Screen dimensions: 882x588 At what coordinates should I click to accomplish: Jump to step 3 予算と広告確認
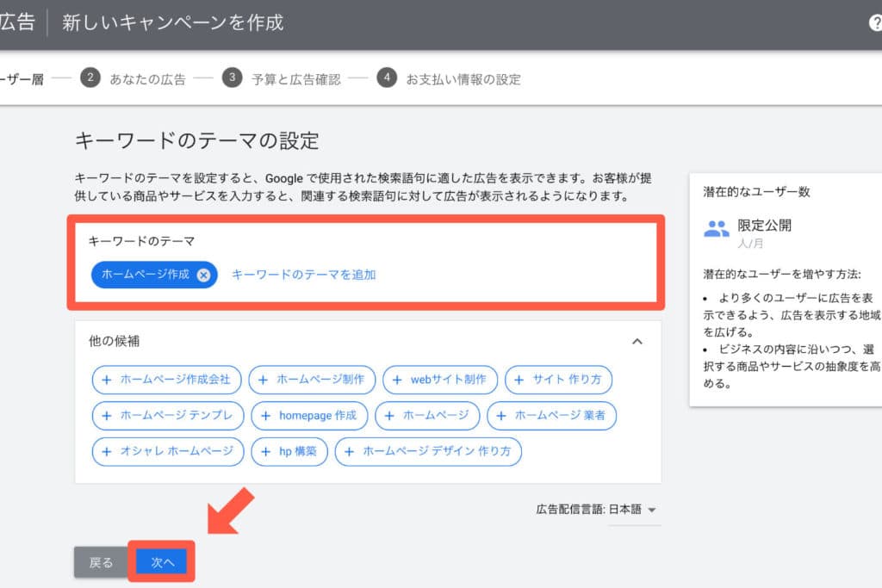pos(281,78)
